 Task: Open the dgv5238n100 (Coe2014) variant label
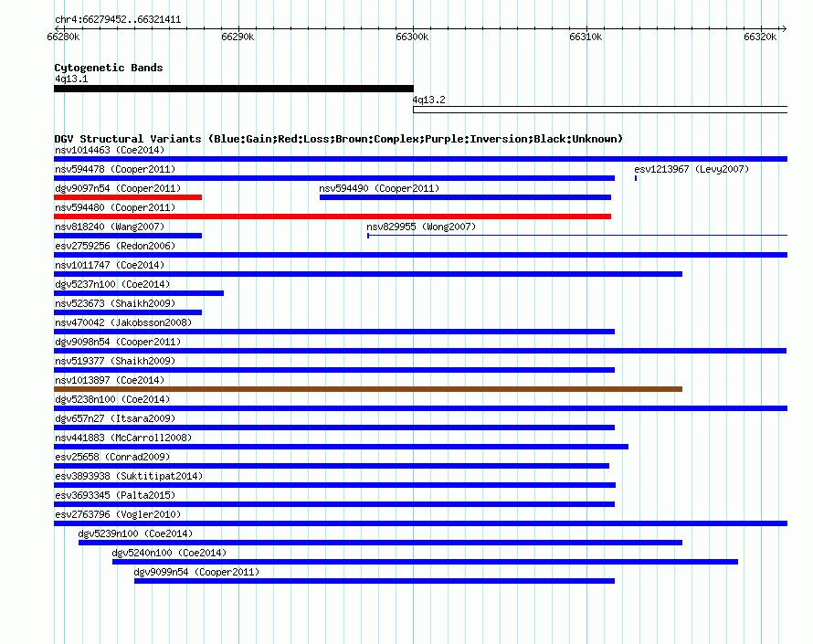[x=112, y=399]
